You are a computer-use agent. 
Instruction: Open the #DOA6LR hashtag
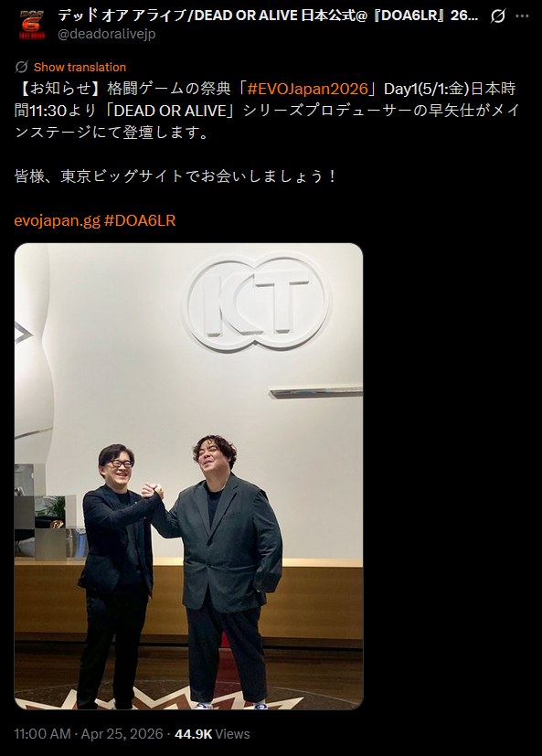[140, 221]
